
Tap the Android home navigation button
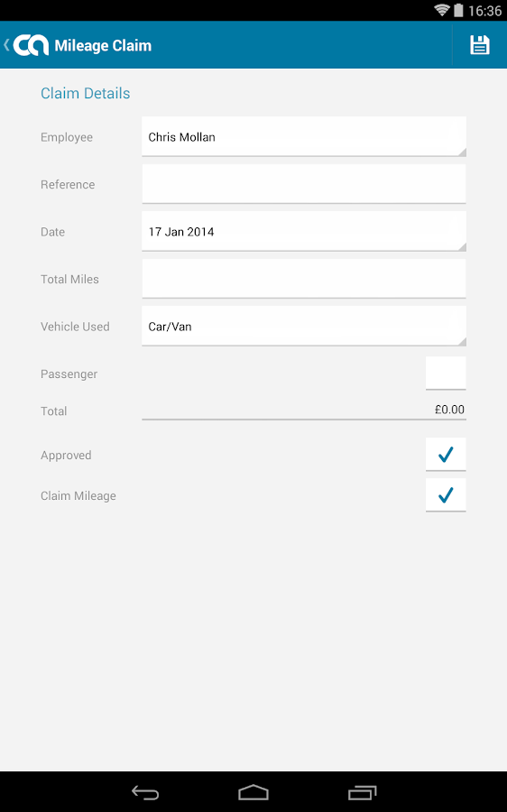pos(253,792)
